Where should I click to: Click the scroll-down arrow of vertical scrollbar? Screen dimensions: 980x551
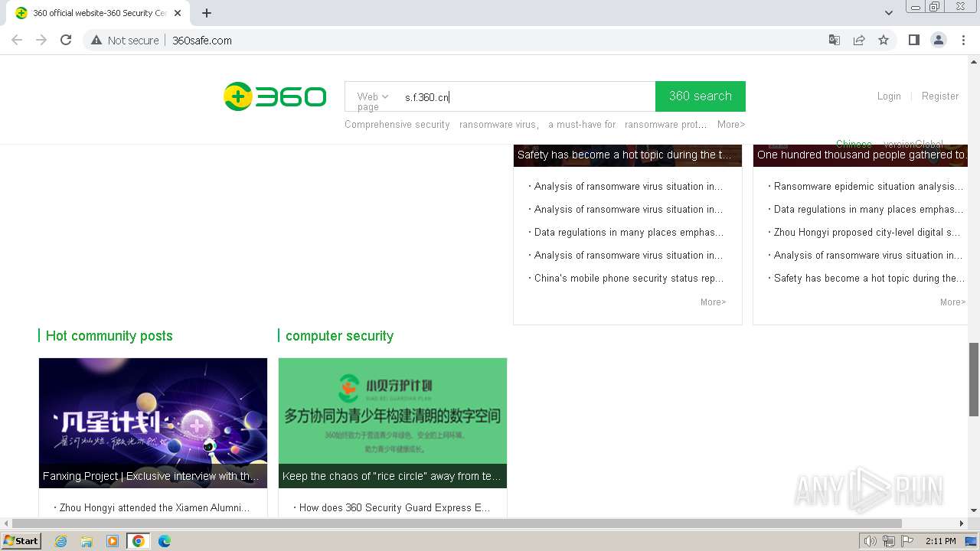point(974,510)
